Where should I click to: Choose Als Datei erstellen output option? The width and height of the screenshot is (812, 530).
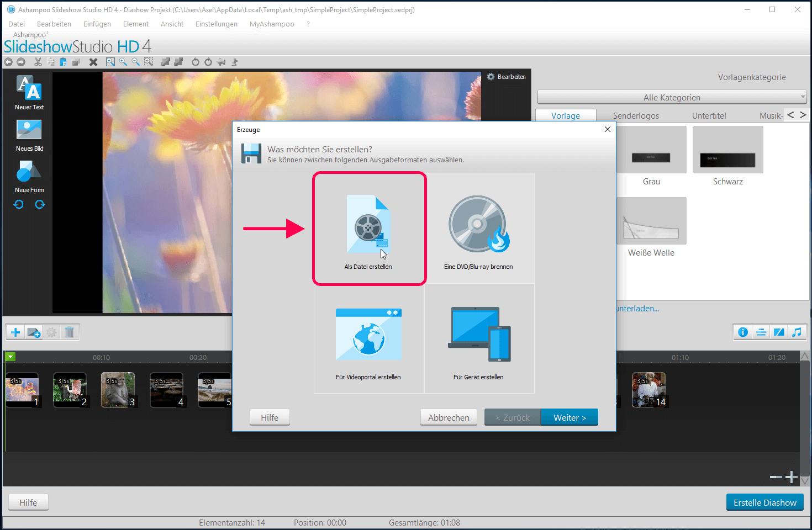(369, 229)
